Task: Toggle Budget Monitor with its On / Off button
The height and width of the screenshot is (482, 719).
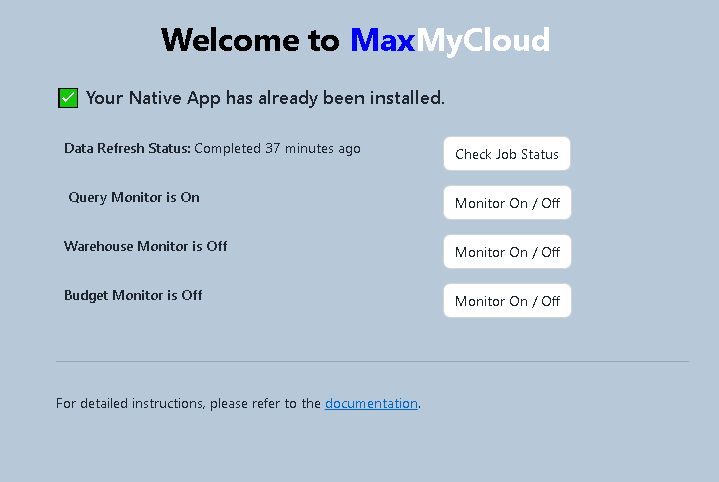Action: click(507, 301)
